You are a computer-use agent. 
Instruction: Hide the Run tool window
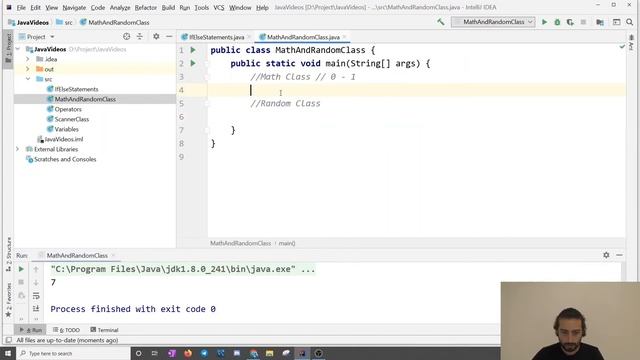point(619,255)
